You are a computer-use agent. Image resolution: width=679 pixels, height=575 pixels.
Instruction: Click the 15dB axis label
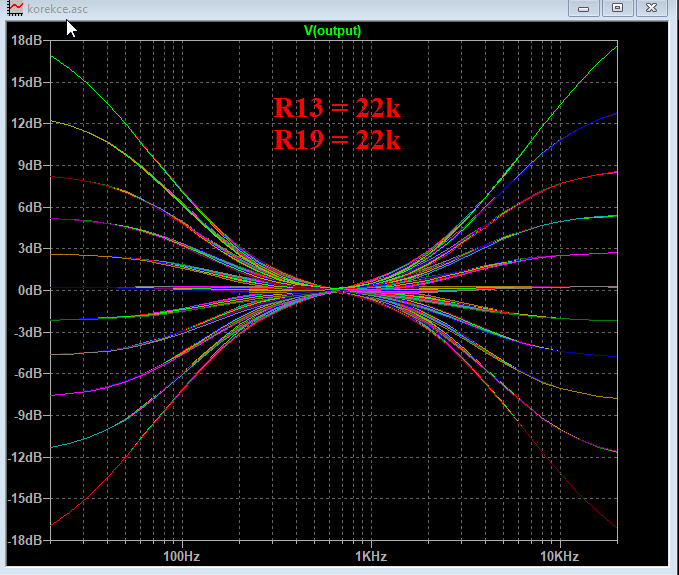pos(26,82)
